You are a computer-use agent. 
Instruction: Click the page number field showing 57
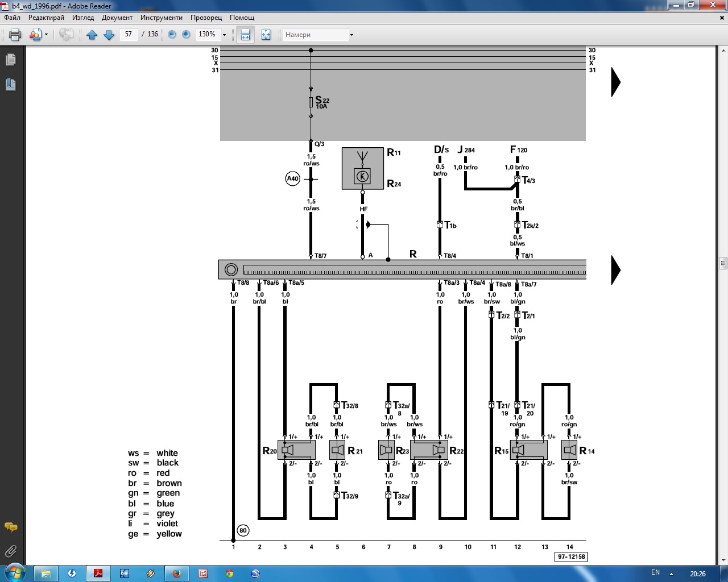[129, 35]
